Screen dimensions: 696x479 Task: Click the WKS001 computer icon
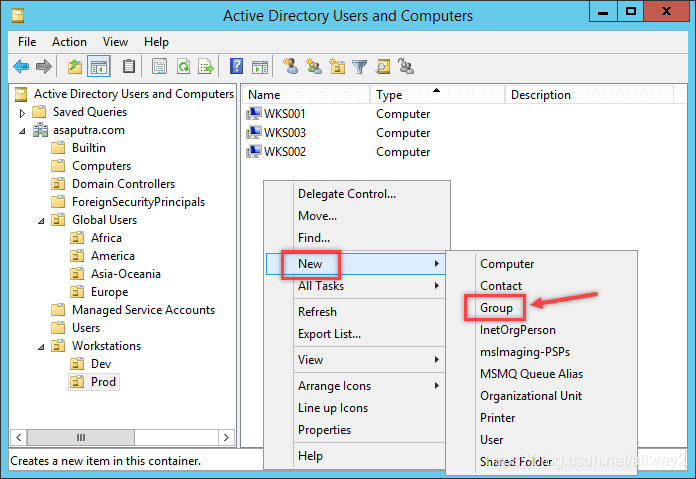click(x=254, y=114)
